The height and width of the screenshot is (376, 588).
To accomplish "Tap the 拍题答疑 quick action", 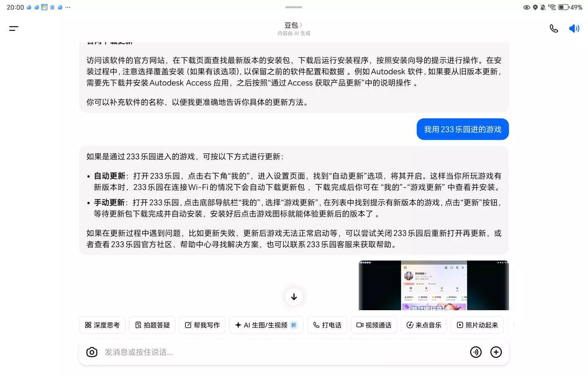I will (152, 325).
